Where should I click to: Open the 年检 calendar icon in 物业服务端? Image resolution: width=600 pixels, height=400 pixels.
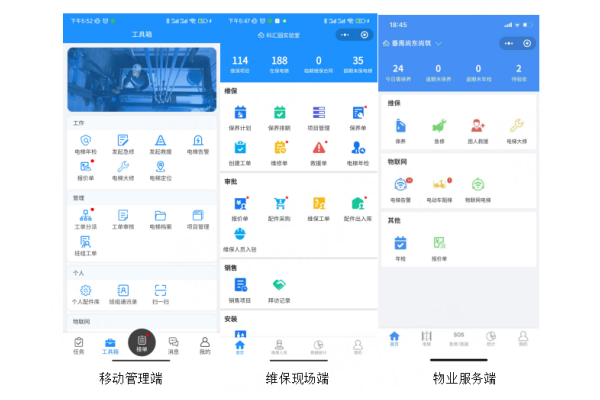pos(401,243)
